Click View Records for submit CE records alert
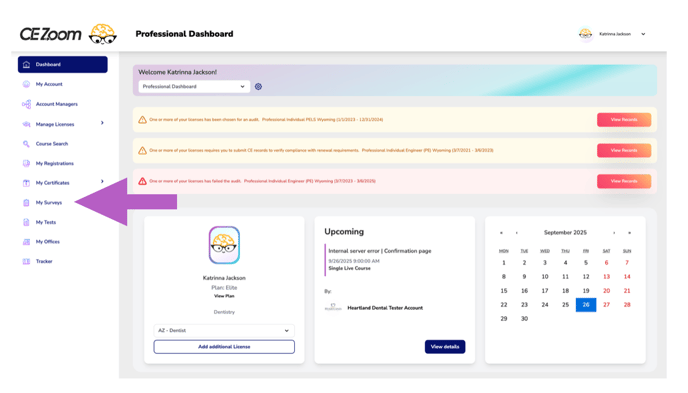This screenshot has height=393, width=688. pos(624,150)
